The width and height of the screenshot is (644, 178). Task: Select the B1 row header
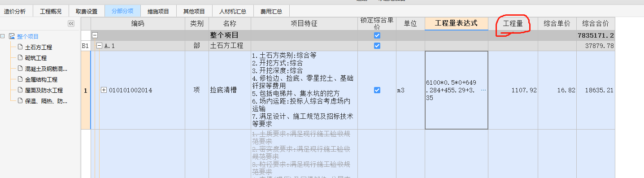pyautogui.click(x=85, y=46)
